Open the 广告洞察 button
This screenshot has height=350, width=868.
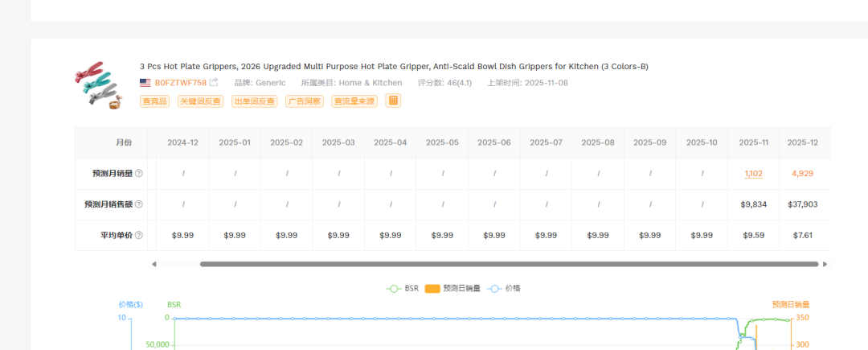(x=305, y=101)
